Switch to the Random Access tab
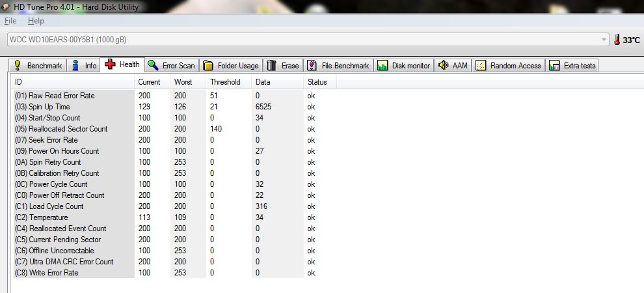 (x=509, y=65)
